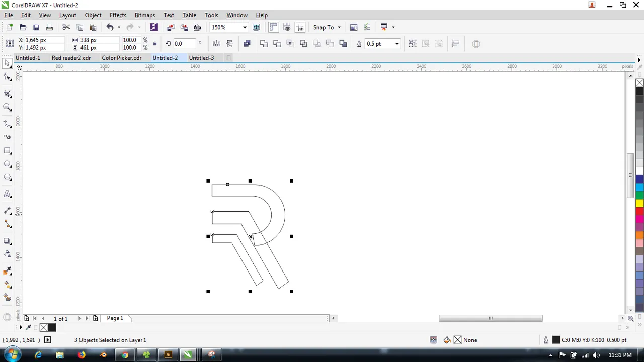Pick the yellow swatch in palette
Viewport: 644px width, 362px height.
point(639,203)
